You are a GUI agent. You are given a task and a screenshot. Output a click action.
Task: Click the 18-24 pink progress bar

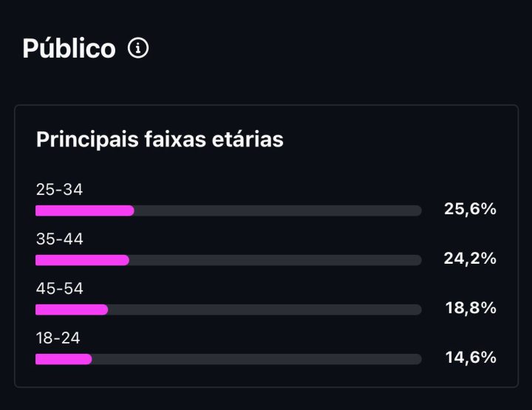click(64, 359)
